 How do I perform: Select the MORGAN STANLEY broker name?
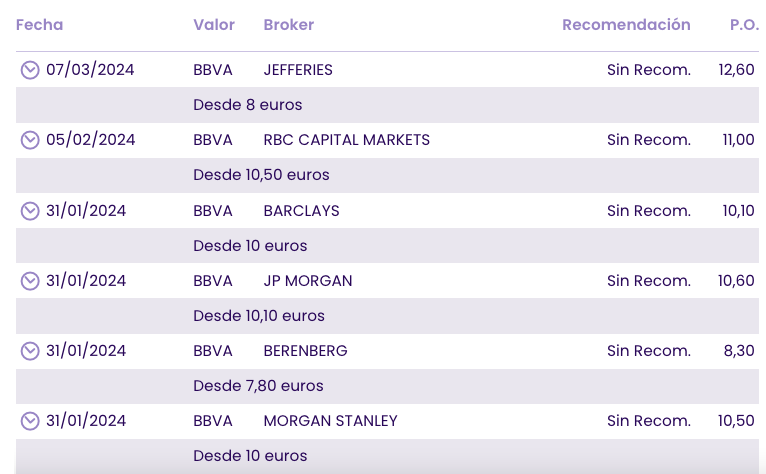tap(330, 421)
